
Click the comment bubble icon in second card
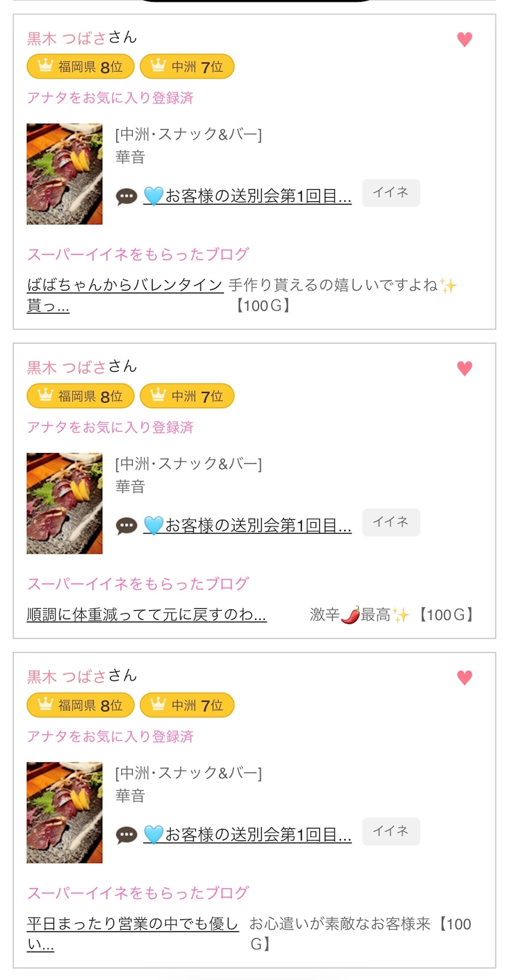[126, 526]
